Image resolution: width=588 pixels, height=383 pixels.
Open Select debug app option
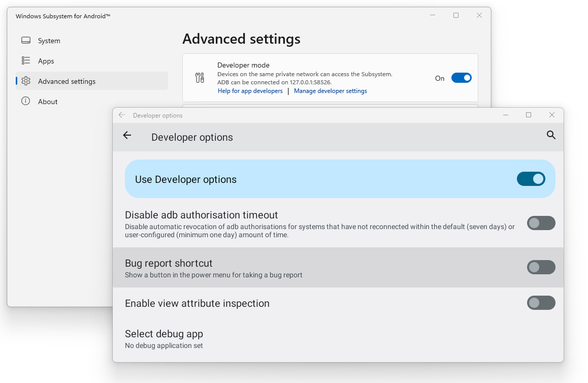tap(338, 339)
